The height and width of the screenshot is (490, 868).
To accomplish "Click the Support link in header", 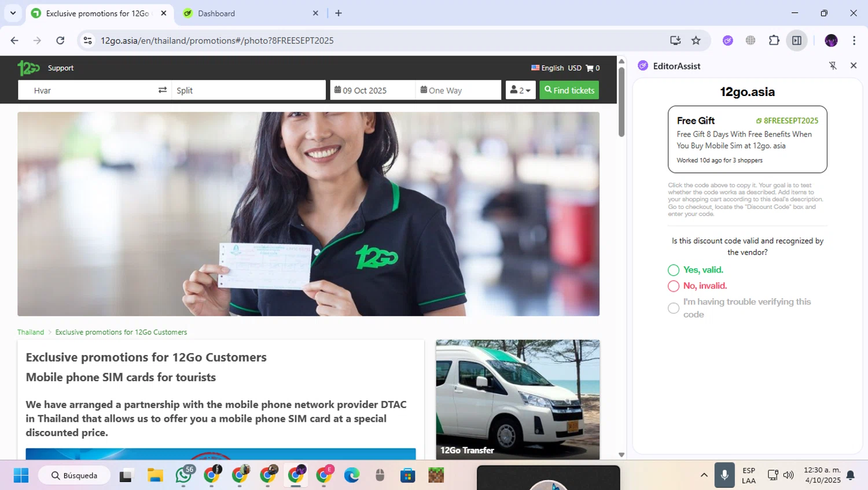I will [x=61, y=68].
